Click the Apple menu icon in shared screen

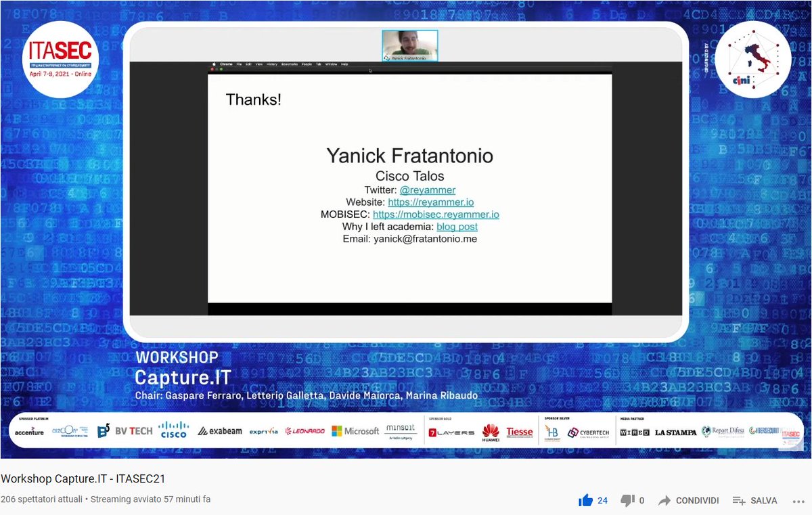tap(214, 64)
